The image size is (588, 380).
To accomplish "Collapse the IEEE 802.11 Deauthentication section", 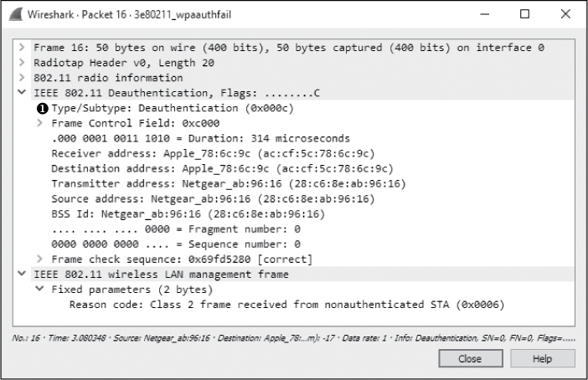I will coord(22,93).
